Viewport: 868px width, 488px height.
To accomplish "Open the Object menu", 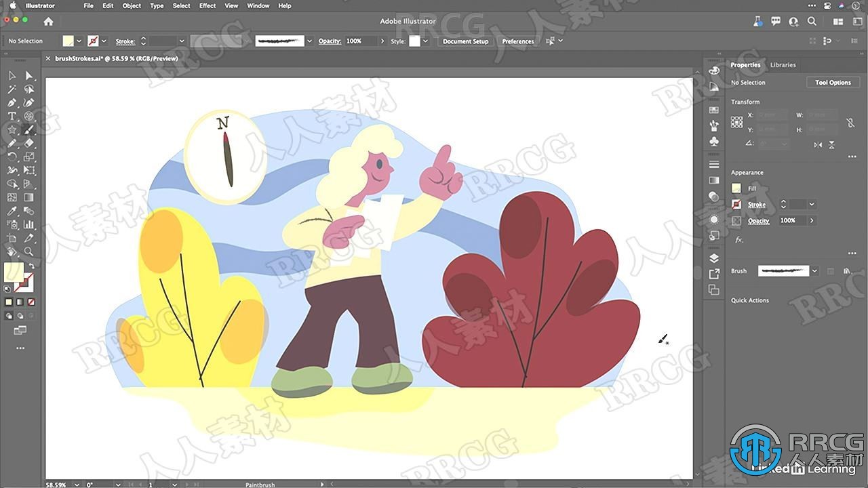I will [x=132, y=5].
